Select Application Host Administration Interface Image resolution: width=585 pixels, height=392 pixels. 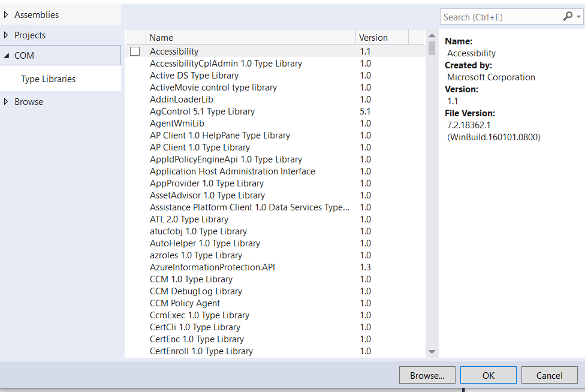[x=275, y=171]
